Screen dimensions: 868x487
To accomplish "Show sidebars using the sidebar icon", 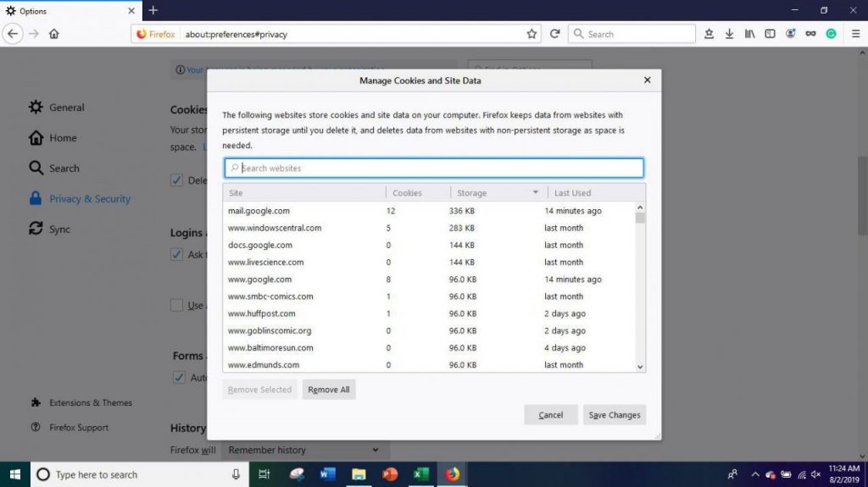I will pos(770,34).
